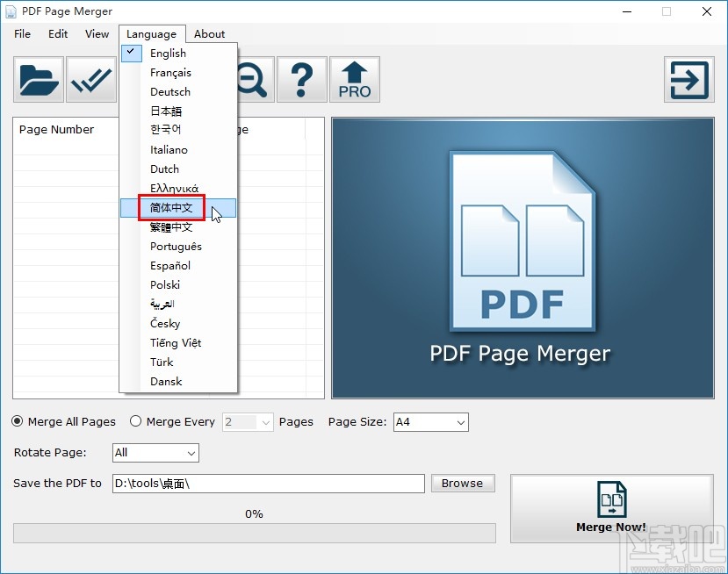Choose Español language

click(178, 266)
